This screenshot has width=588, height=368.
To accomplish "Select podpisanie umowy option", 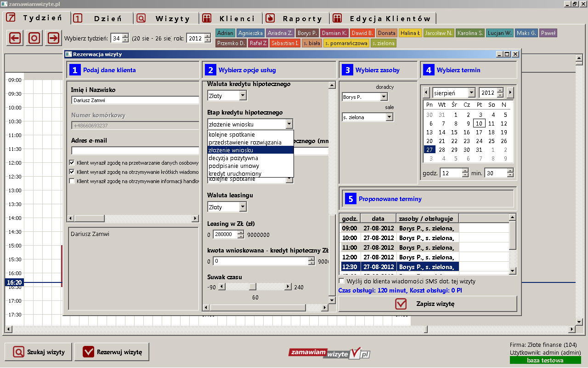I will 250,166.
